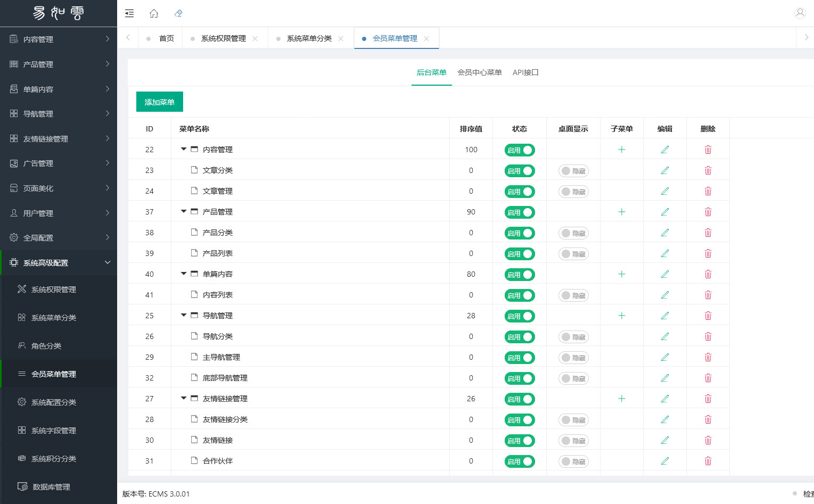Delete the 底部导航管理 menu entry
The image size is (814, 504).
click(708, 378)
